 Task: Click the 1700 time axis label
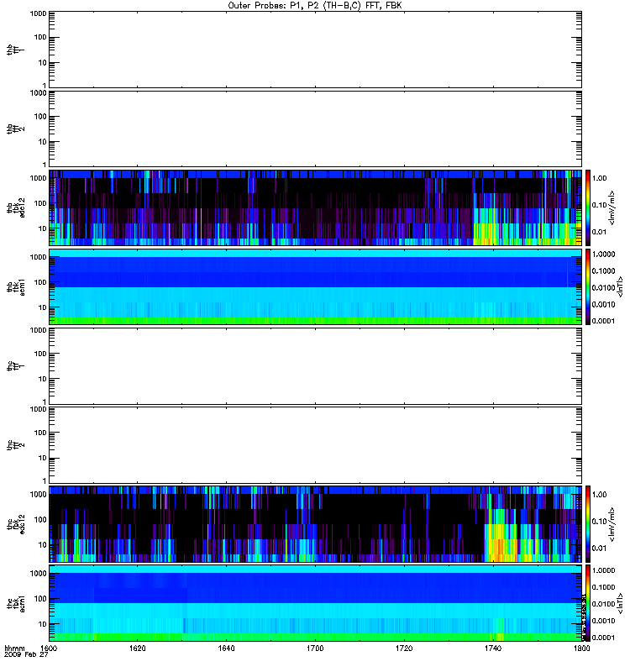[315, 648]
